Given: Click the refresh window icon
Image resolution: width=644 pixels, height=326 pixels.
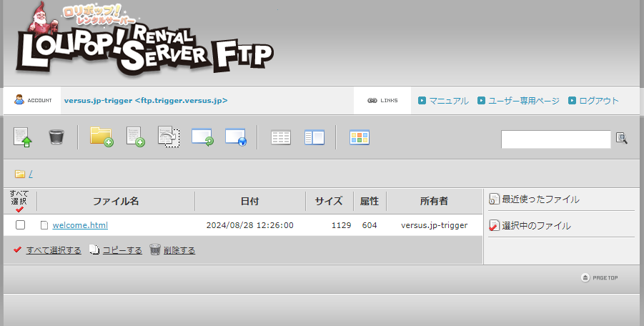Looking at the screenshot, I should pyautogui.click(x=202, y=137).
